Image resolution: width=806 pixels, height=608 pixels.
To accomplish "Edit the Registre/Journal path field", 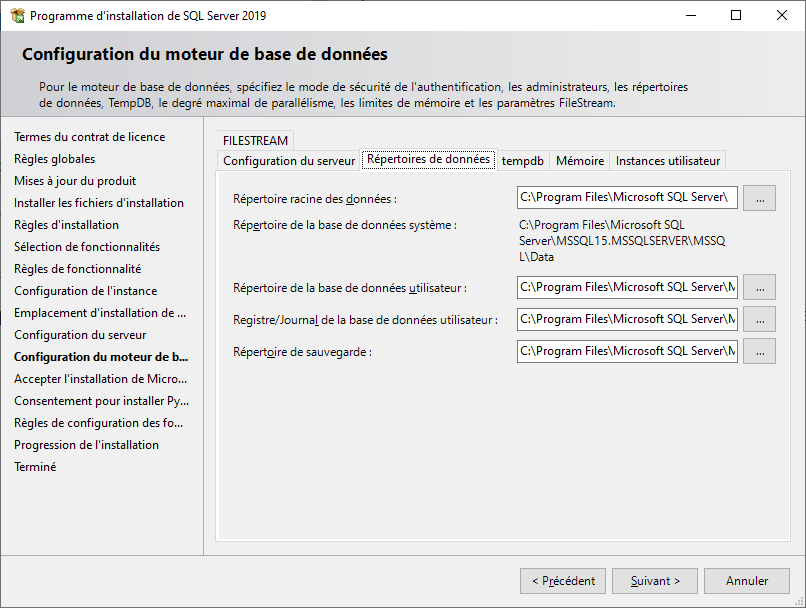I will click(627, 319).
